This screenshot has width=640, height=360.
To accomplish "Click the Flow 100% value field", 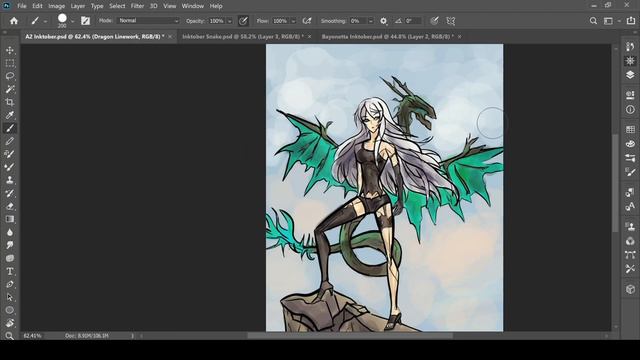I will pyautogui.click(x=280, y=21).
